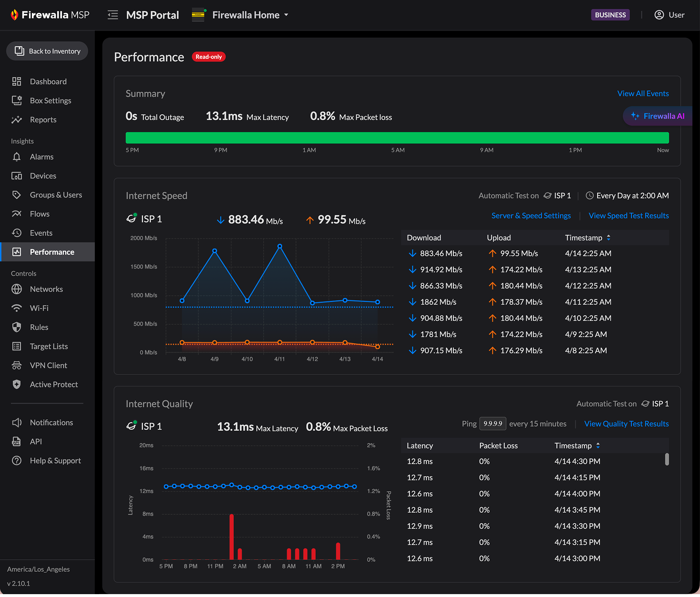700x597 pixels.
Task: Open the user account icon
Action: click(659, 15)
